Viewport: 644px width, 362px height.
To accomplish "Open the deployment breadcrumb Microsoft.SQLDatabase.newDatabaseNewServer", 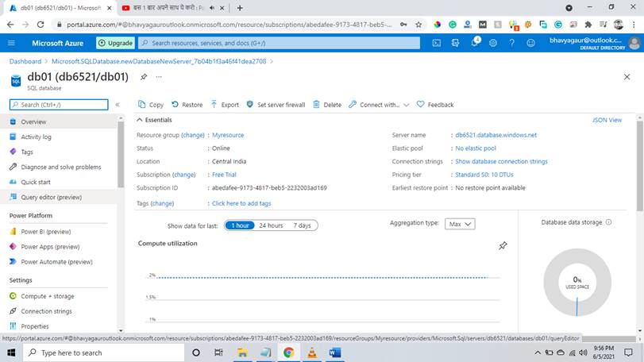I will pyautogui.click(x=159, y=61).
